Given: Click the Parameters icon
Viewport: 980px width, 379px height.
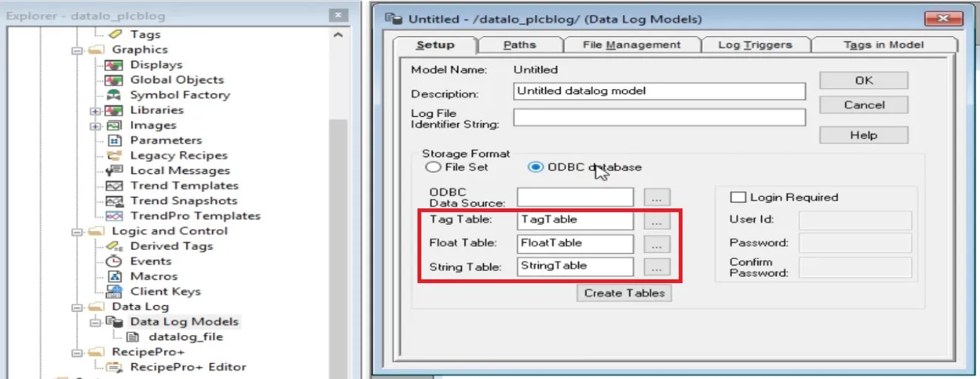Looking at the screenshot, I should (115, 140).
